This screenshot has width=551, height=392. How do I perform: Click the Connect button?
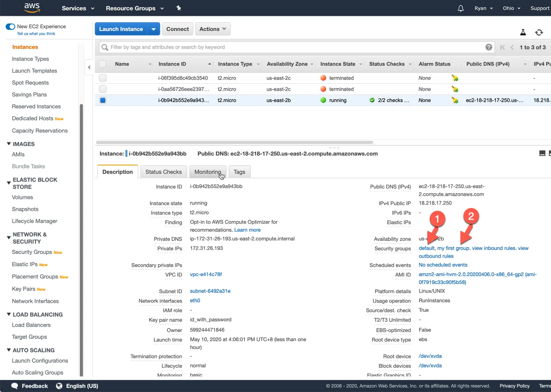coord(177,29)
